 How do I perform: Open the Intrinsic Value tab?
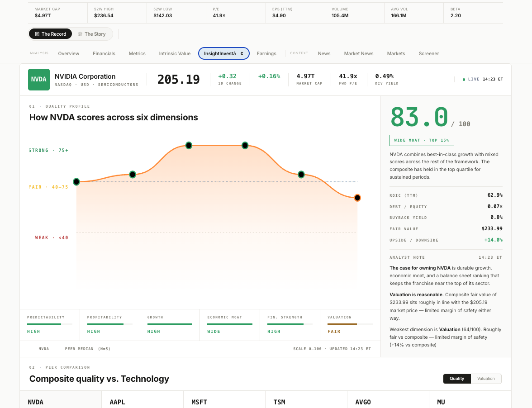[x=175, y=53]
